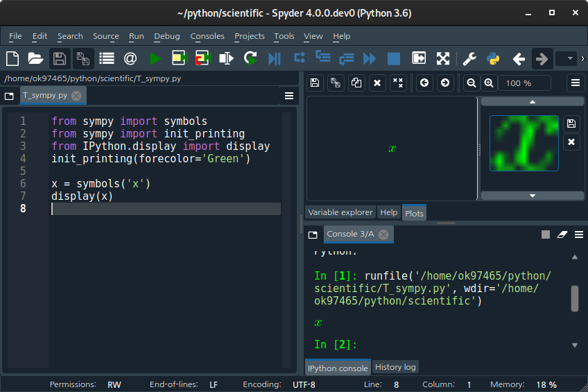This screenshot has height=392, width=588.
Task: Open working directory dropdown in toolbar
Action: (566, 58)
